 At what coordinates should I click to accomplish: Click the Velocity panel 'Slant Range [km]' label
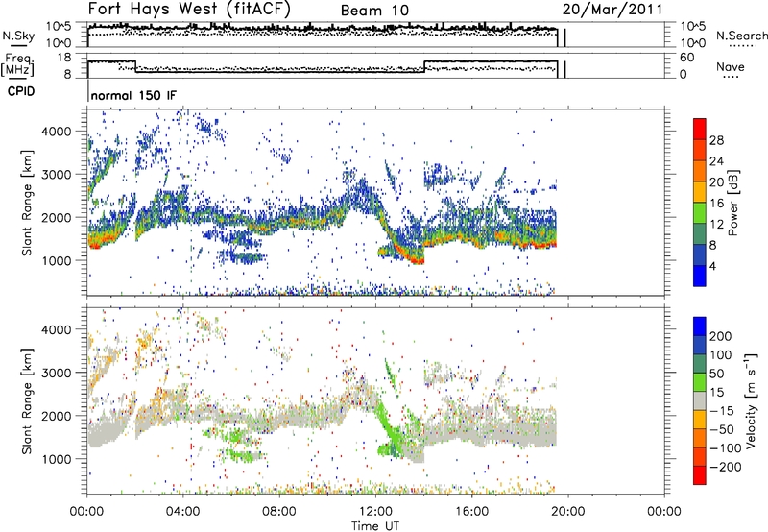[x=28, y=401]
